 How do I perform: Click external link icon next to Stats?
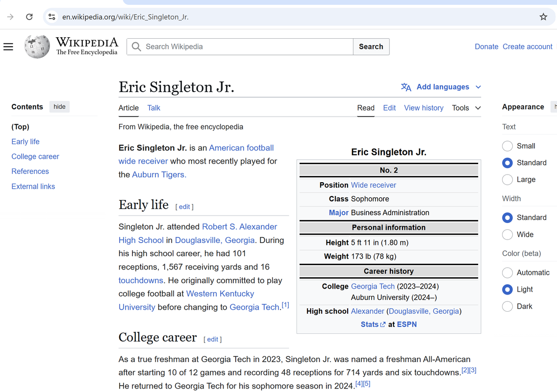pyautogui.click(x=382, y=324)
